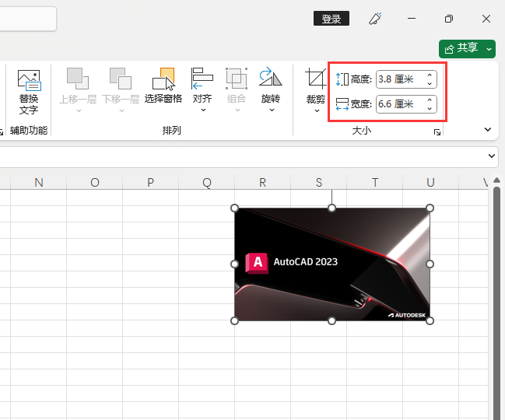Expand the 裁剪 dropdown chevron
The height and width of the screenshot is (420, 505).
(x=317, y=111)
